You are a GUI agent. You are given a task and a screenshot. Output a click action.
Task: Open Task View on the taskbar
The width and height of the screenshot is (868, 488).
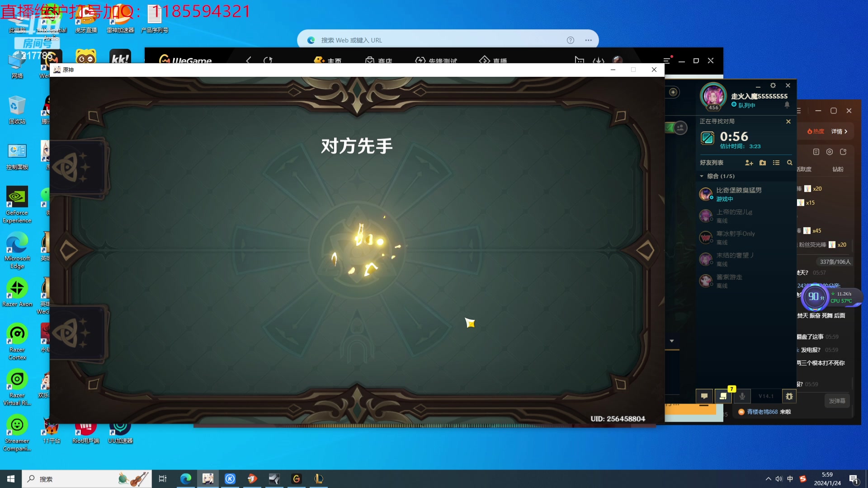(163, 479)
